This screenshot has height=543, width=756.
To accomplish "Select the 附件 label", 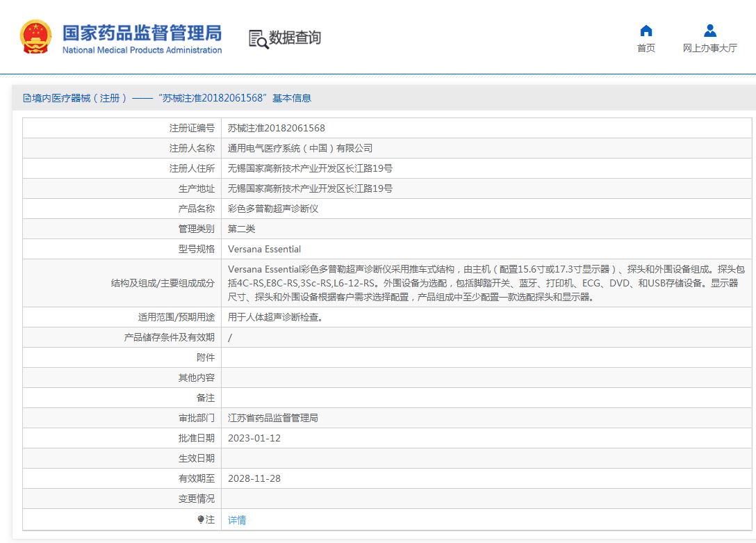I will pyautogui.click(x=206, y=358).
